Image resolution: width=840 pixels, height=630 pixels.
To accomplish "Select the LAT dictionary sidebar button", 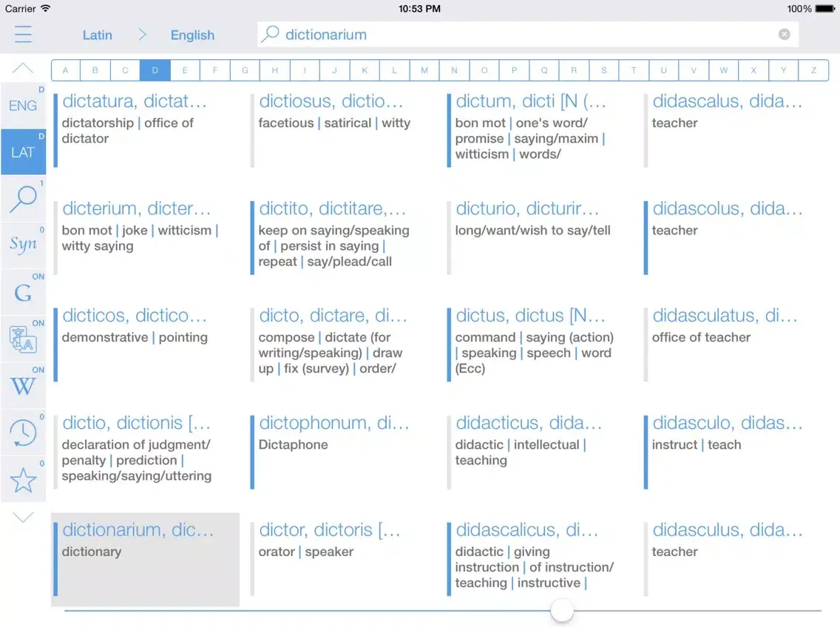I will coord(23,152).
